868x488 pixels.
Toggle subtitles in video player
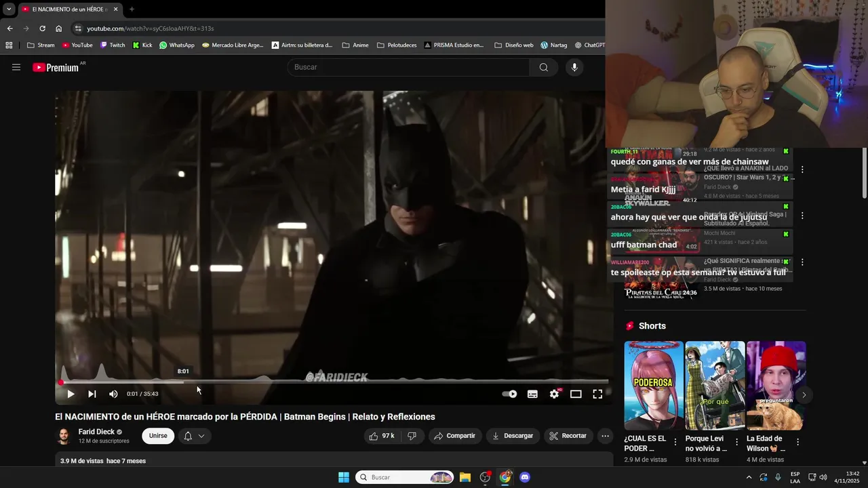tap(532, 394)
